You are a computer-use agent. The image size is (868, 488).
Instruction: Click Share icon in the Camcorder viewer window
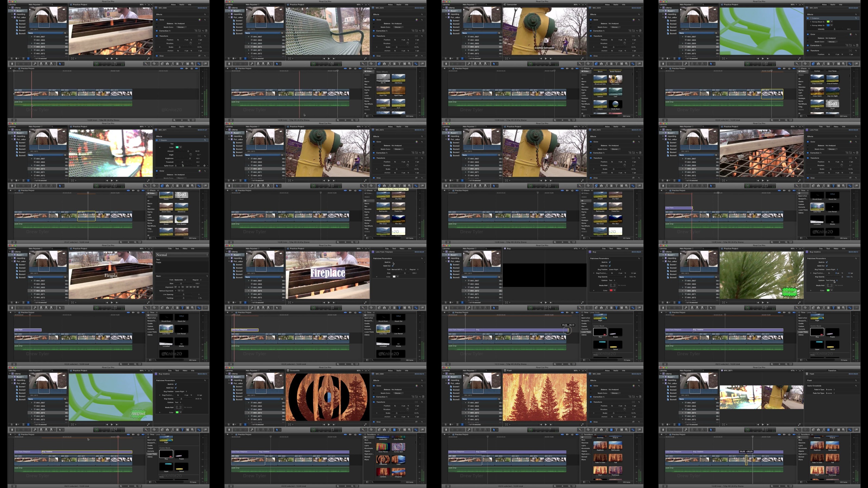click(639, 64)
